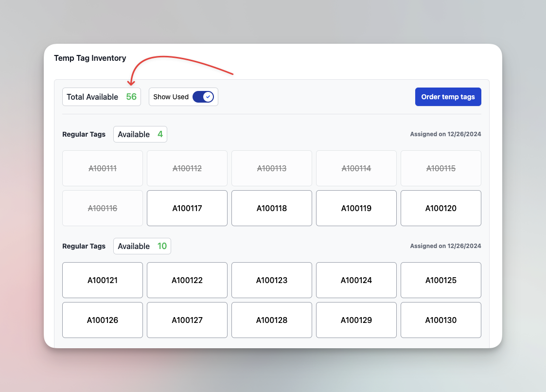Click the Available 10 badge

[x=142, y=246]
